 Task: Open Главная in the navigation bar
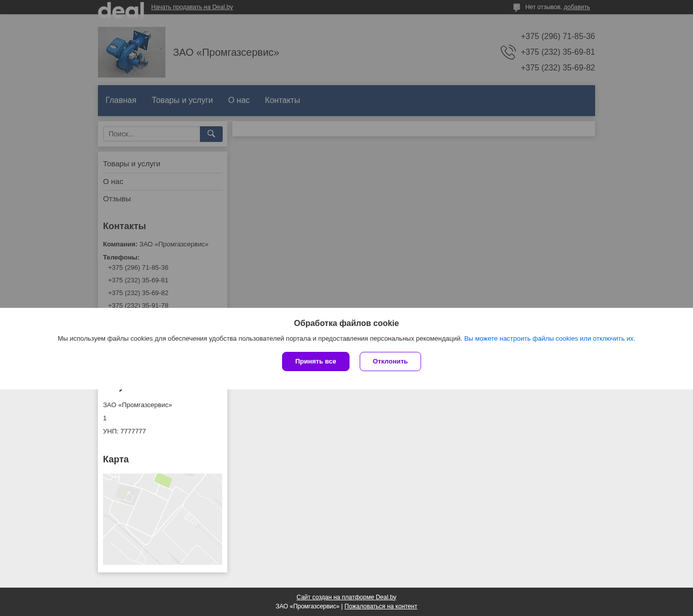[x=121, y=100]
